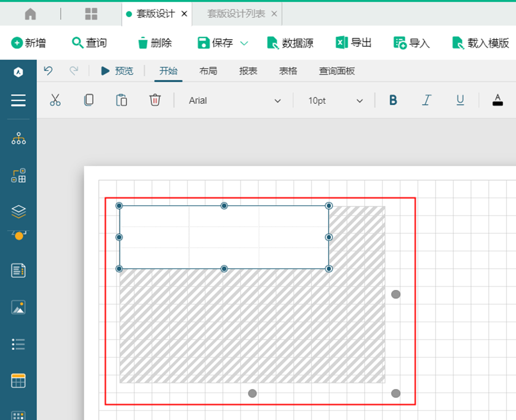Switch to the 开始 ribbon tab
516x420 pixels.
168,71
